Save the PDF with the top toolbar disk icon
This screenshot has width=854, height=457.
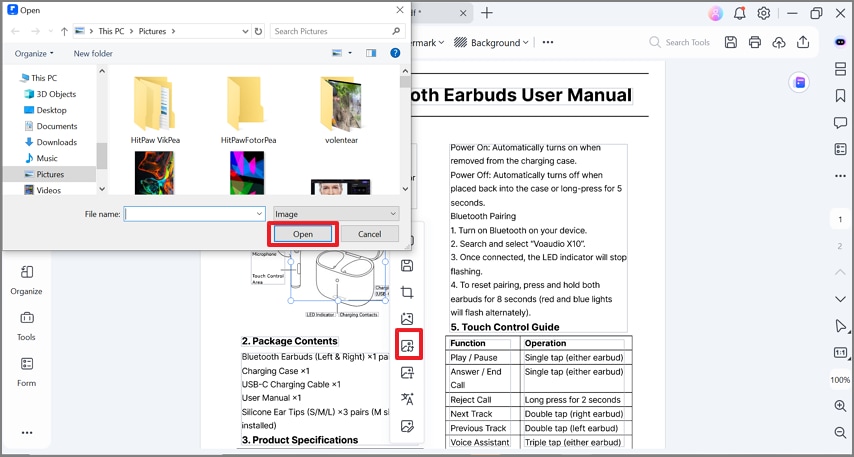(x=730, y=42)
